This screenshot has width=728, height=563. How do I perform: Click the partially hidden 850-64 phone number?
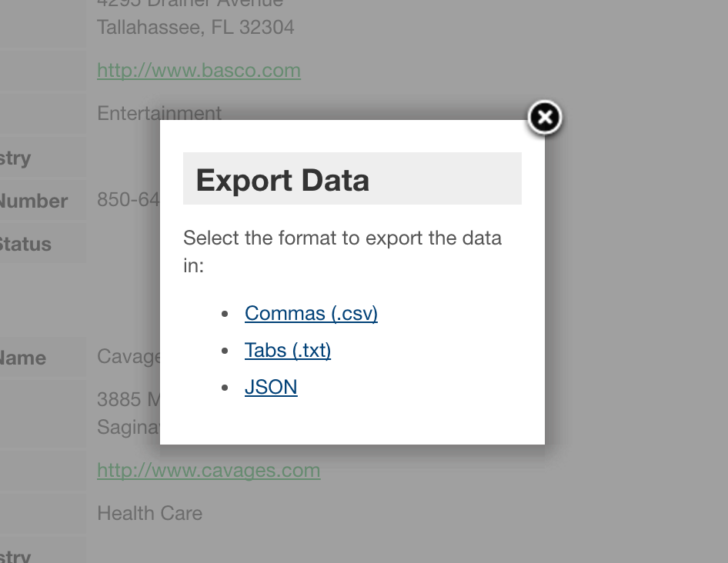[128, 200]
